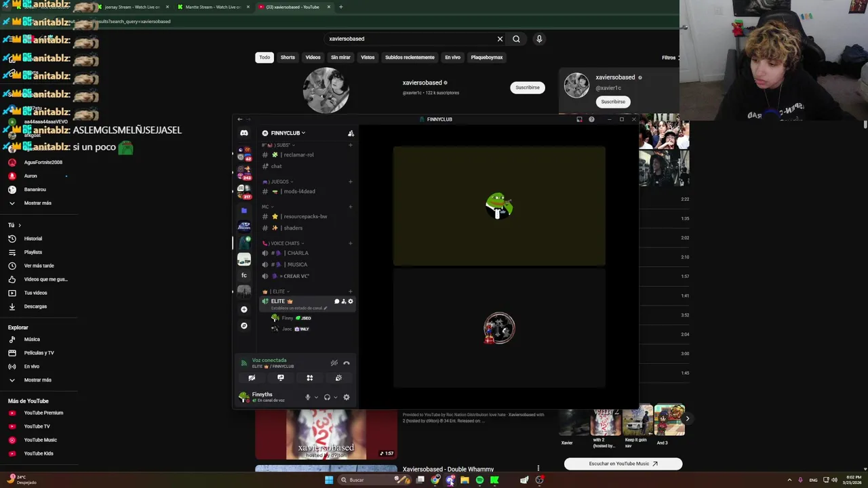
Task: Open the FINNYCLUB server dropdown menu
Action: click(x=284, y=133)
